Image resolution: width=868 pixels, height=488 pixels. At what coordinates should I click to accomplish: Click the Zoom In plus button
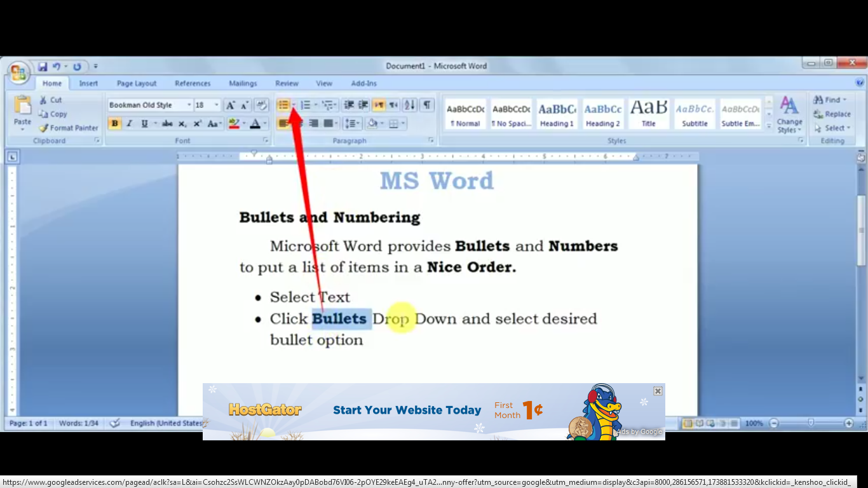point(848,423)
